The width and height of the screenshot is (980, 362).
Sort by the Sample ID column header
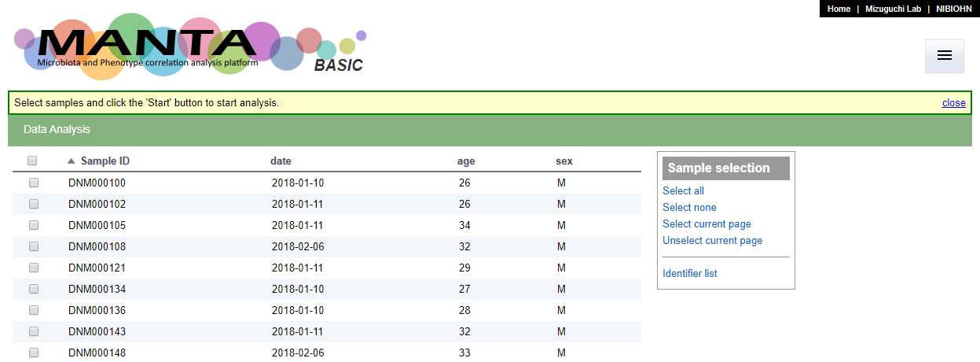click(105, 161)
